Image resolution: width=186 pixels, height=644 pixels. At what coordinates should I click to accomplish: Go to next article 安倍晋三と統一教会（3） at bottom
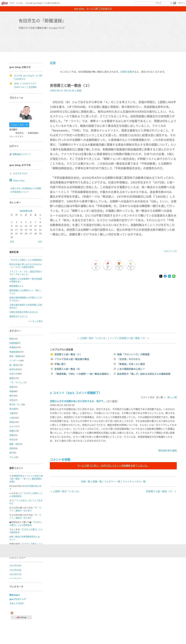(160, 491)
